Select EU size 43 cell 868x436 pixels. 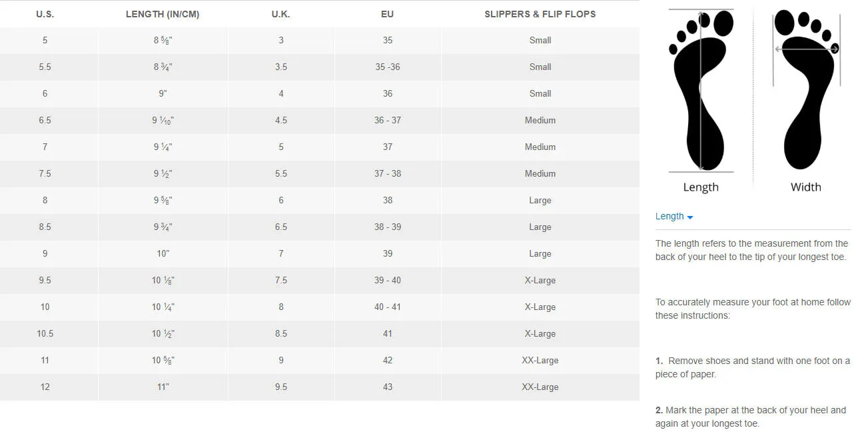point(388,387)
